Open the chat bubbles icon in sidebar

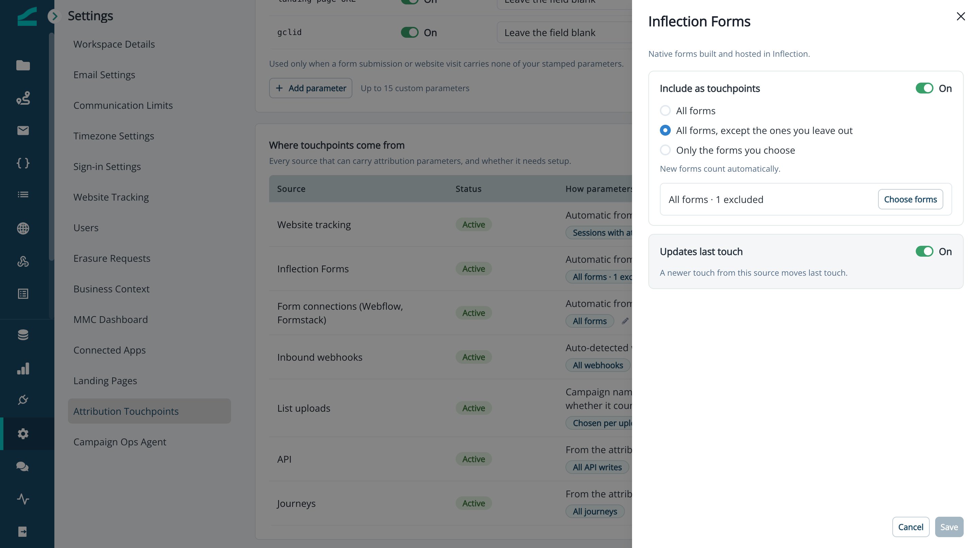pyautogui.click(x=23, y=466)
